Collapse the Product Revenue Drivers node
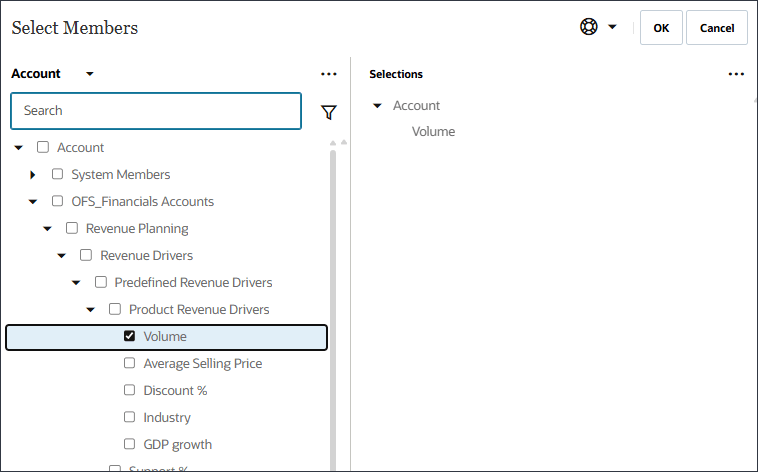The height and width of the screenshot is (472, 758). click(x=90, y=310)
